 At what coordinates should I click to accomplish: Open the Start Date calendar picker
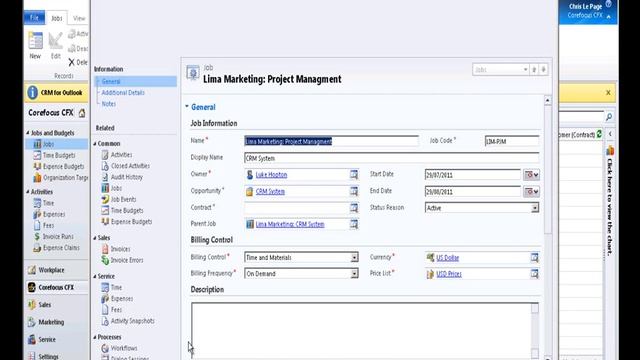click(531, 175)
